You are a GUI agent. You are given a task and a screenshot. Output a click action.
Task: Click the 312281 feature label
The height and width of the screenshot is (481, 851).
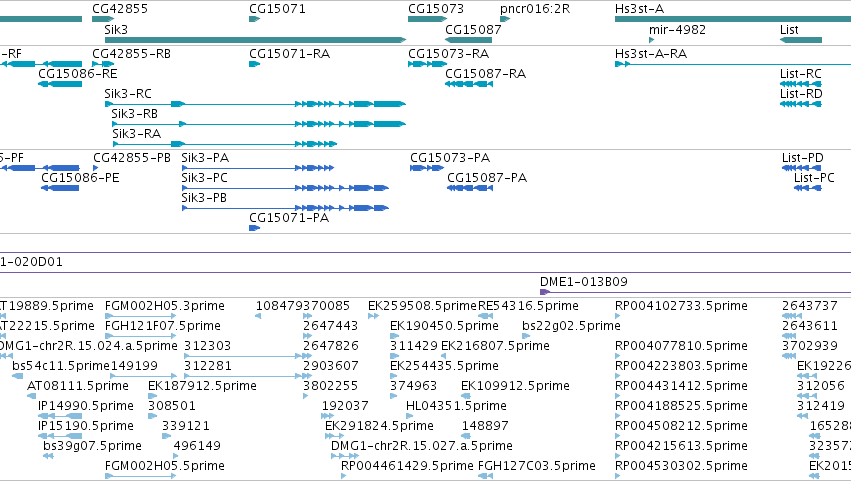pos(207,366)
